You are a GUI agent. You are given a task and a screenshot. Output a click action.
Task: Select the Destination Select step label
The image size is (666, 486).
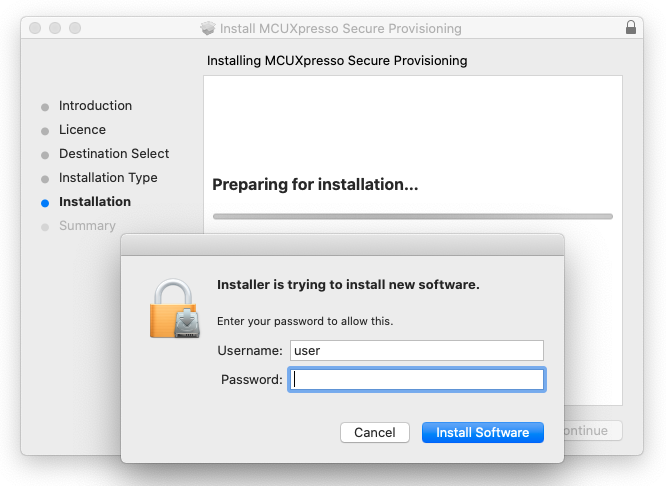point(114,154)
